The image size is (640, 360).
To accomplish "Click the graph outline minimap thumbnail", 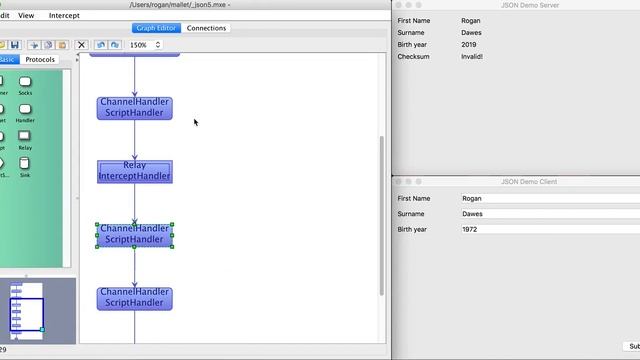I will 26,311.
